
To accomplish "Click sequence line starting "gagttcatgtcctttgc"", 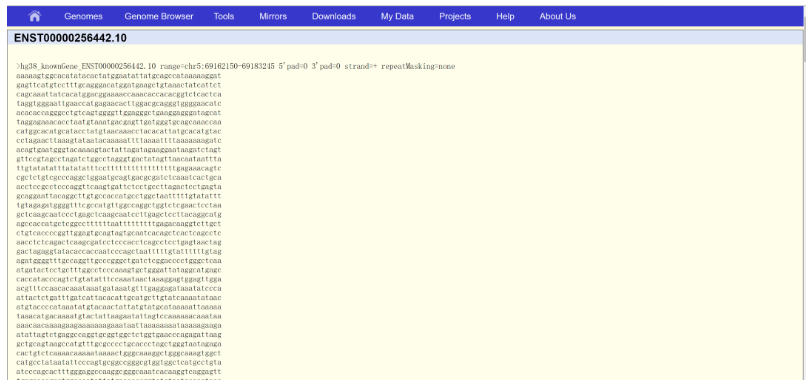I will pos(119,85).
